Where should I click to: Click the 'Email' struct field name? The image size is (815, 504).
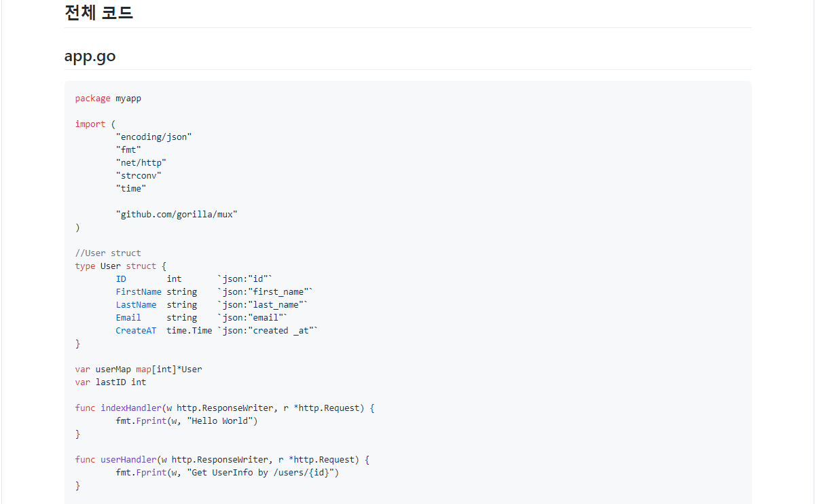pos(128,318)
